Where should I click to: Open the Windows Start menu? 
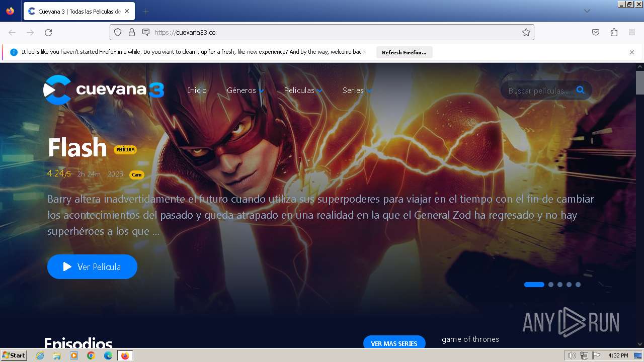[x=14, y=355]
